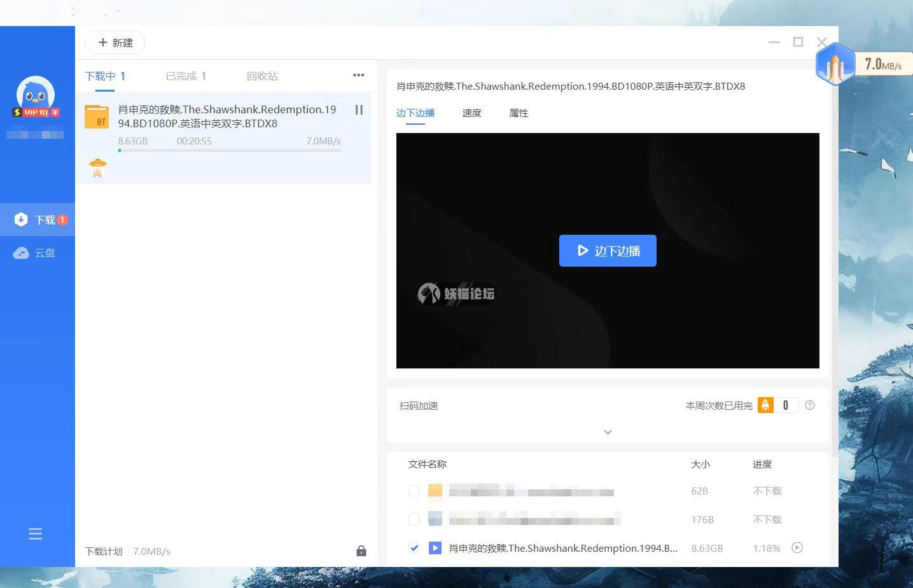Image resolution: width=913 pixels, height=588 pixels.
Task: Click the penguin VIP avatar
Action: [36, 96]
